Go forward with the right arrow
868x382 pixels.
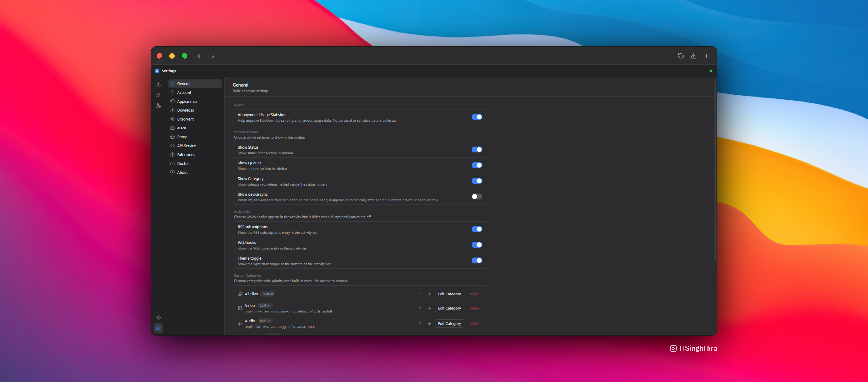[212, 56]
